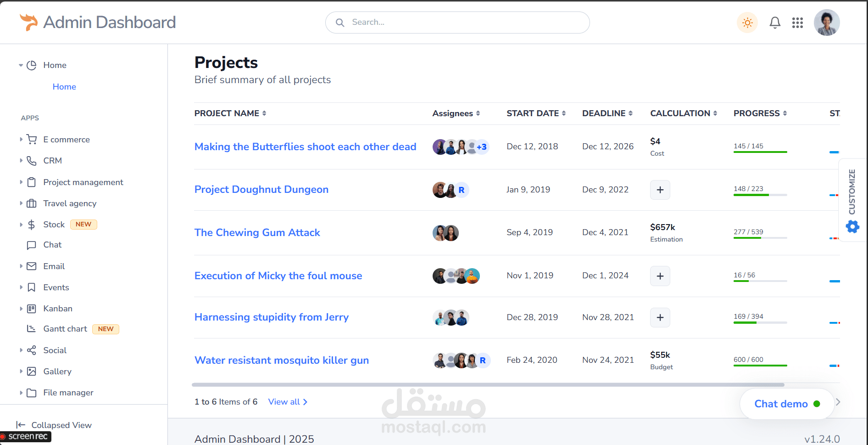Click the E commerce cart icon
Image resolution: width=868 pixels, height=445 pixels.
[32, 140]
